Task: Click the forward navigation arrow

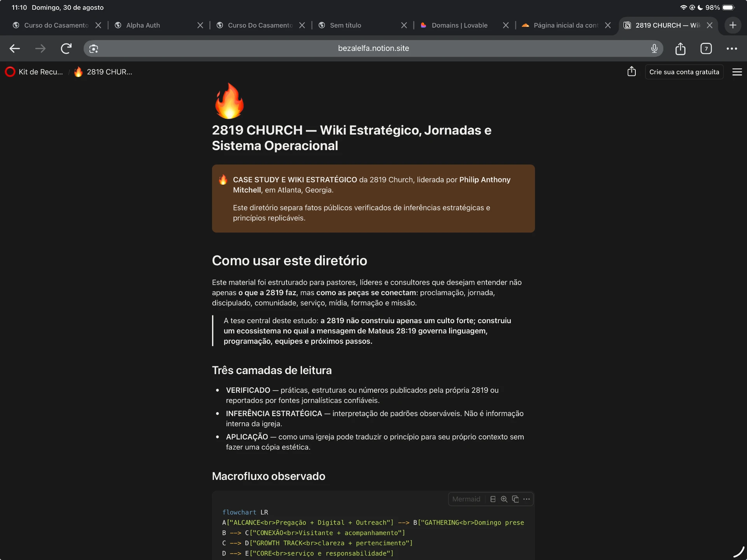Action: tap(40, 49)
